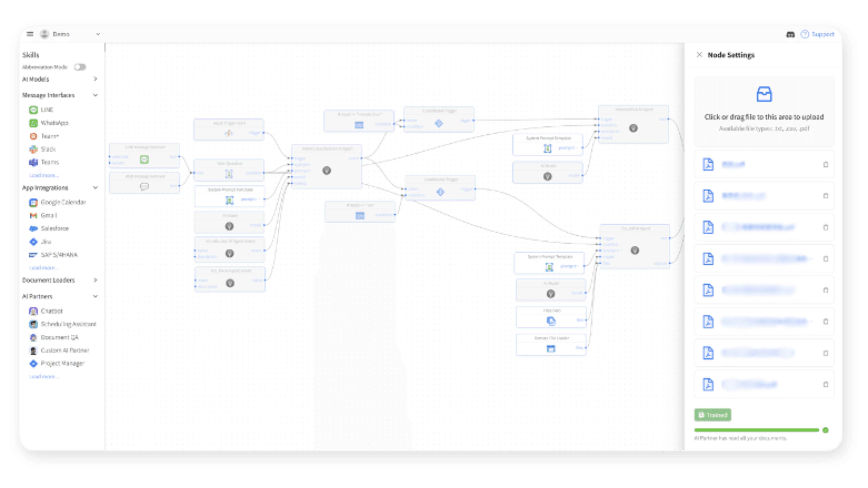Image resolution: width=868 pixels, height=488 pixels.
Task: Click the green training progress bar
Action: coord(757,430)
